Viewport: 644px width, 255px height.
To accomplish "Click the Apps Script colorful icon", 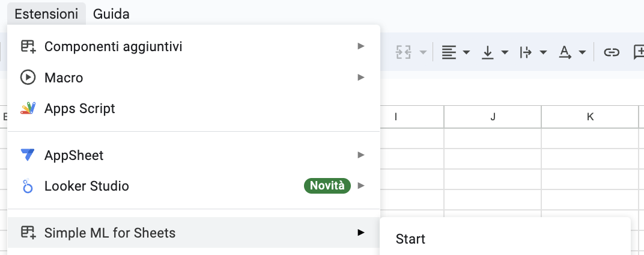I will pos(28,108).
